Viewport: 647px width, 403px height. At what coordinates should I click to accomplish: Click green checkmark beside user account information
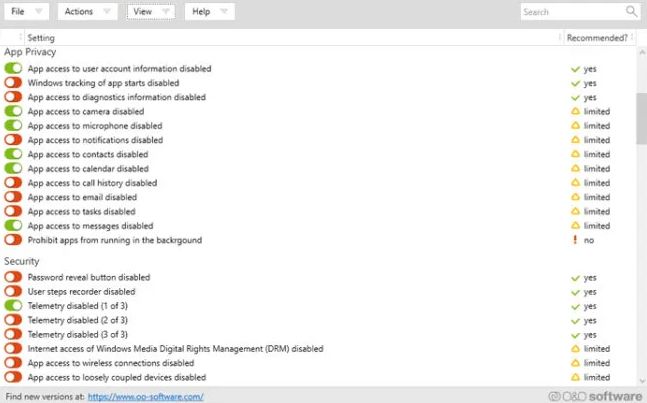click(575, 69)
